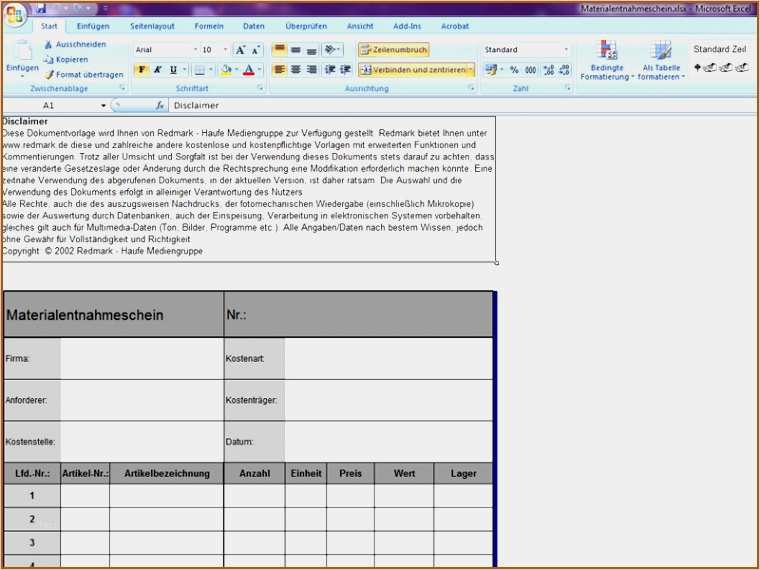Click Verbinden und zentrieren button
The width and height of the screenshot is (760, 570).
click(x=414, y=70)
